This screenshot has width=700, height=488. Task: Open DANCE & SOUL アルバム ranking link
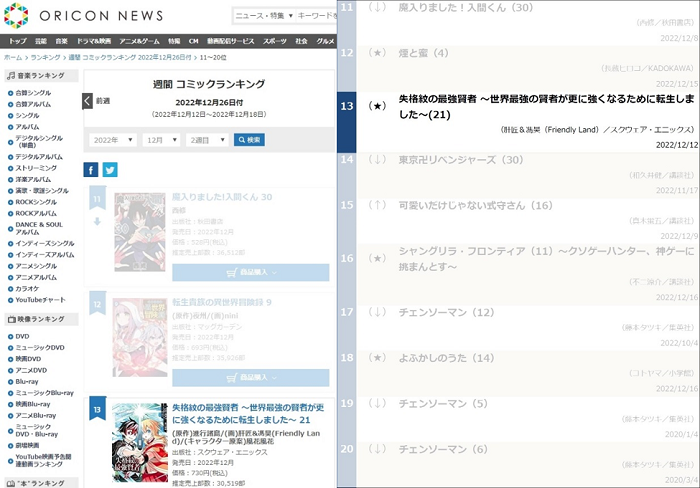(x=39, y=228)
